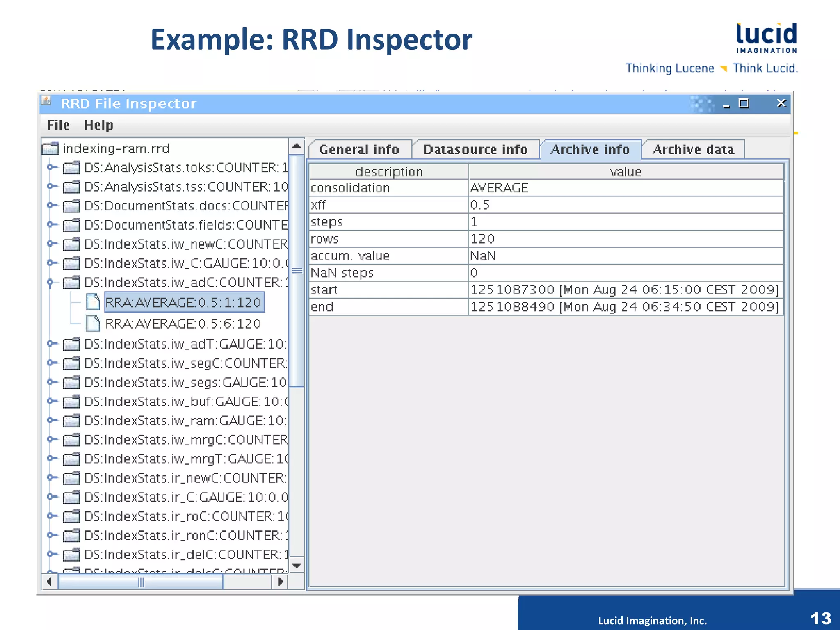Screen dimensions: 840x630
Task: Select DS:IndexStats.ir_roC tree row label
Action: 186,516
